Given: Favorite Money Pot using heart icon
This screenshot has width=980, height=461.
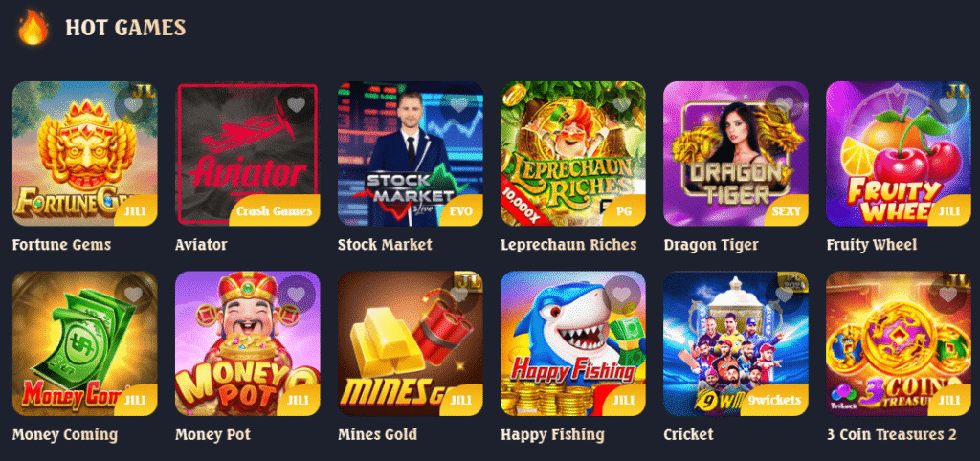Looking at the screenshot, I should (296, 295).
